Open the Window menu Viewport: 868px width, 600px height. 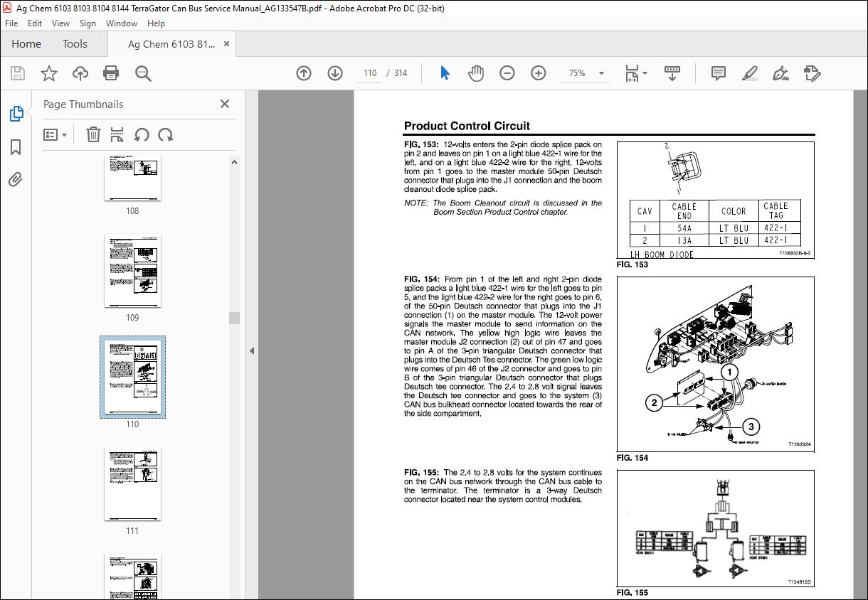[122, 23]
